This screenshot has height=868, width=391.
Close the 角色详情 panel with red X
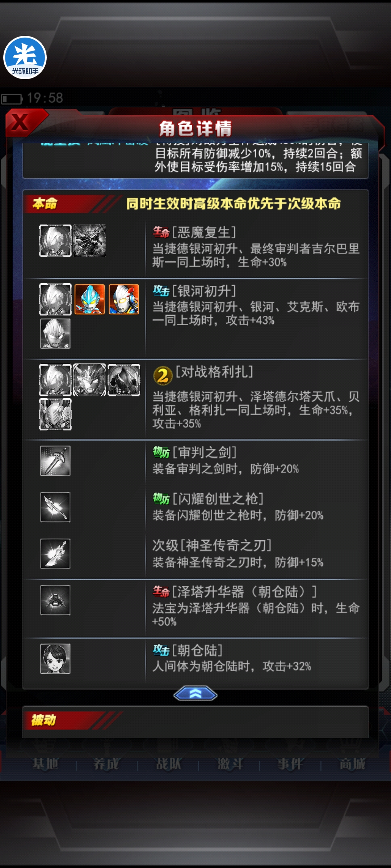click(22, 122)
